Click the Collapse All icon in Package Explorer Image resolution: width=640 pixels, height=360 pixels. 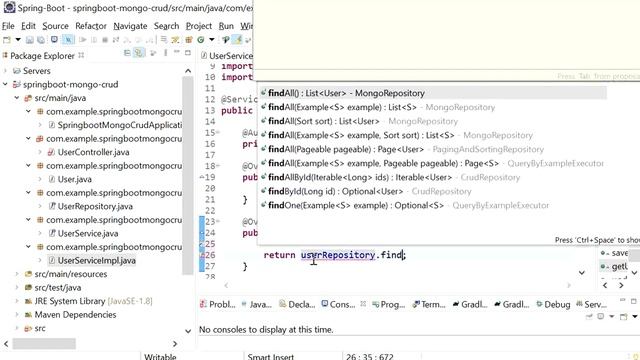point(127,53)
